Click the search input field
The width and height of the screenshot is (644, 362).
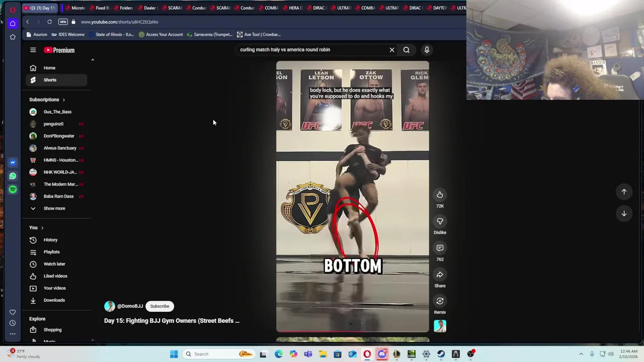(x=312, y=50)
